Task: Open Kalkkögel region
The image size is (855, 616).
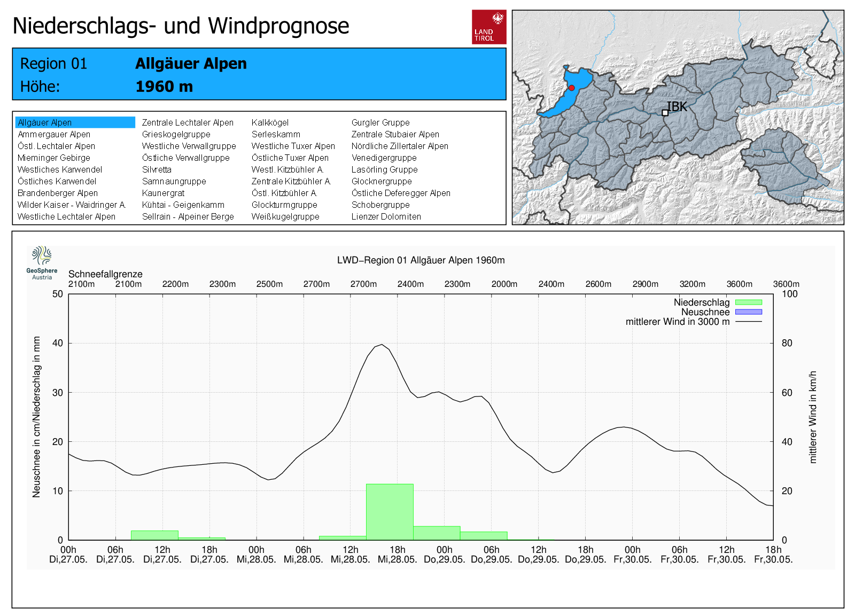Action: click(270, 122)
